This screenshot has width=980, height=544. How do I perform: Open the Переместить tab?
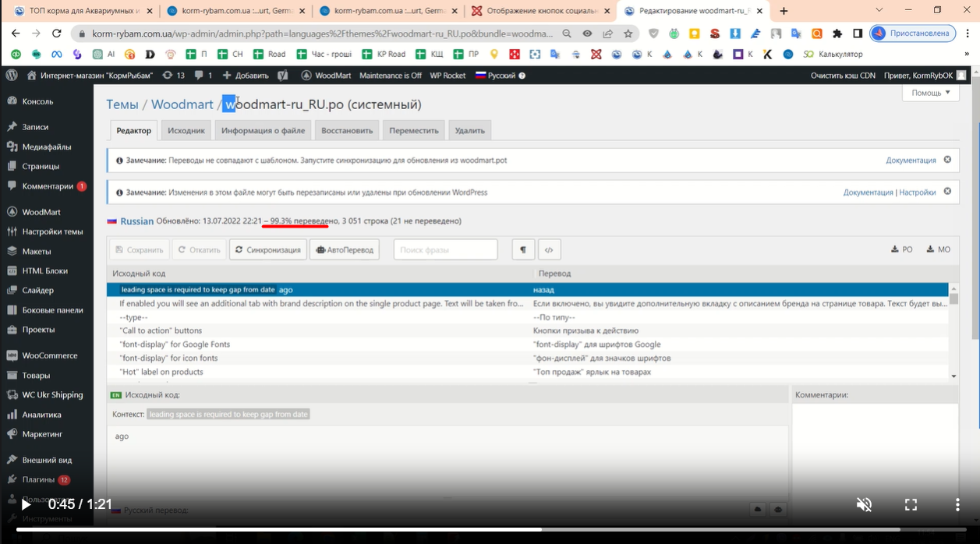[414, 130]
